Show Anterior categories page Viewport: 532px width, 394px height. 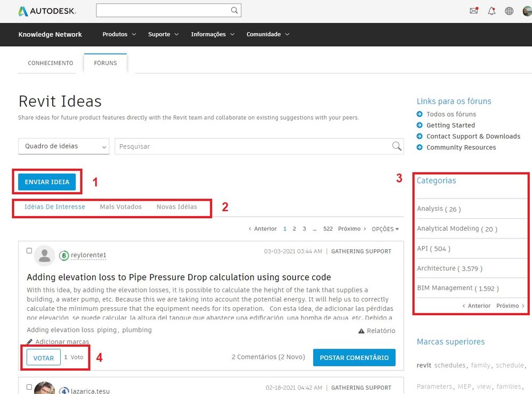[477, 306]
